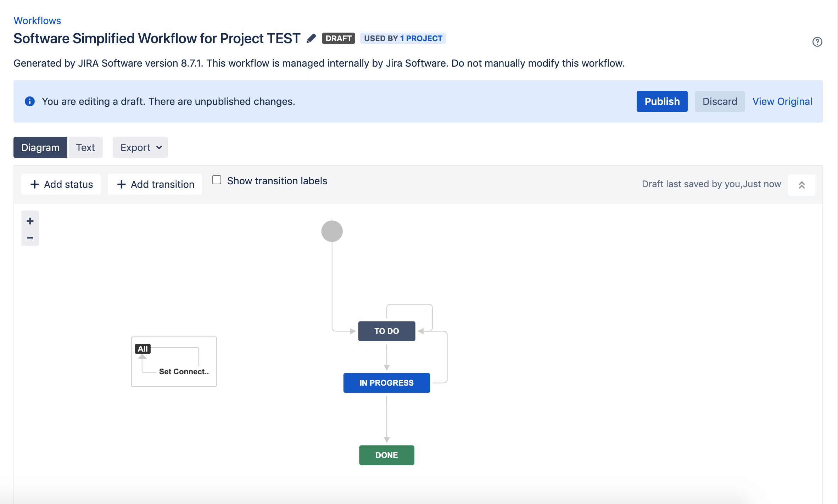Viewport: 838px width, 504px height.
Task: Open the help question mark icon
Action: tap(817, 42)
